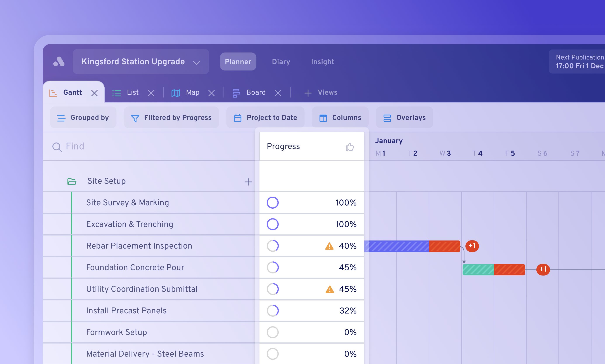Click the Next Publication box
This screenshot has width=605, height=364.
point(577,62)
